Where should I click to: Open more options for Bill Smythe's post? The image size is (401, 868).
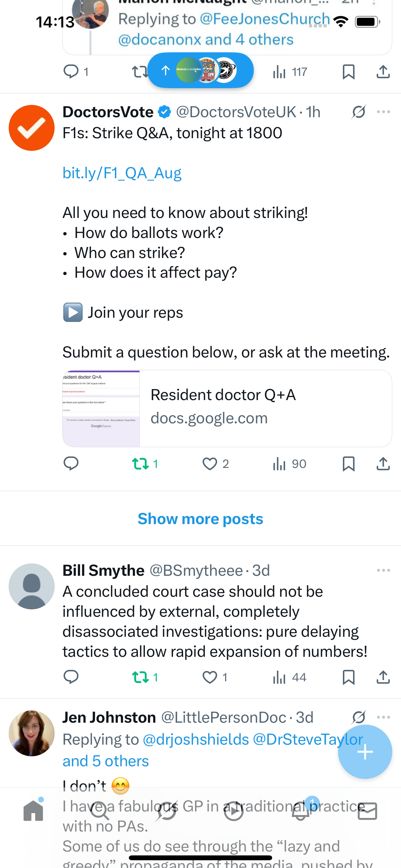[384, 570]
